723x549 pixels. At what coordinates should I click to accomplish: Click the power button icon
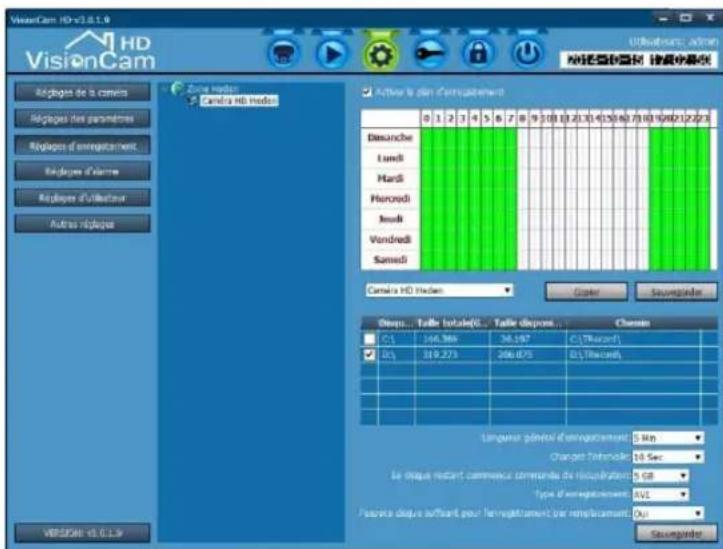pyautogui.click(x=527, y=54)
